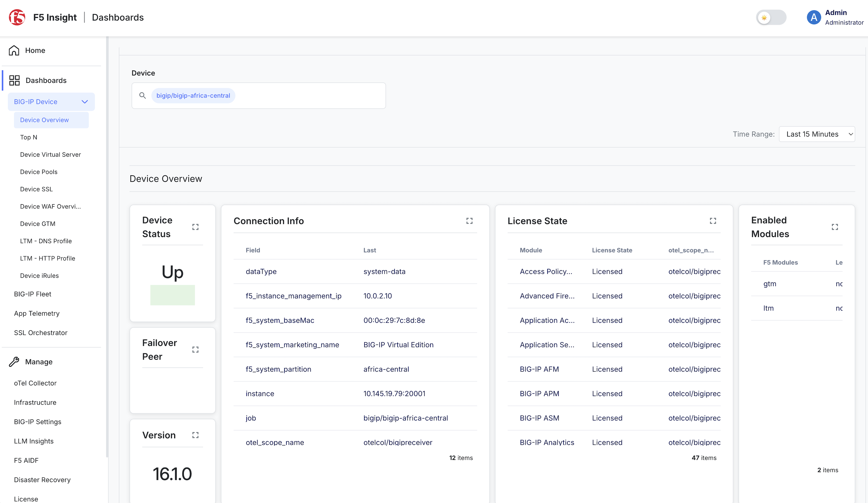Open LLM Insights page

pos(34,441)
